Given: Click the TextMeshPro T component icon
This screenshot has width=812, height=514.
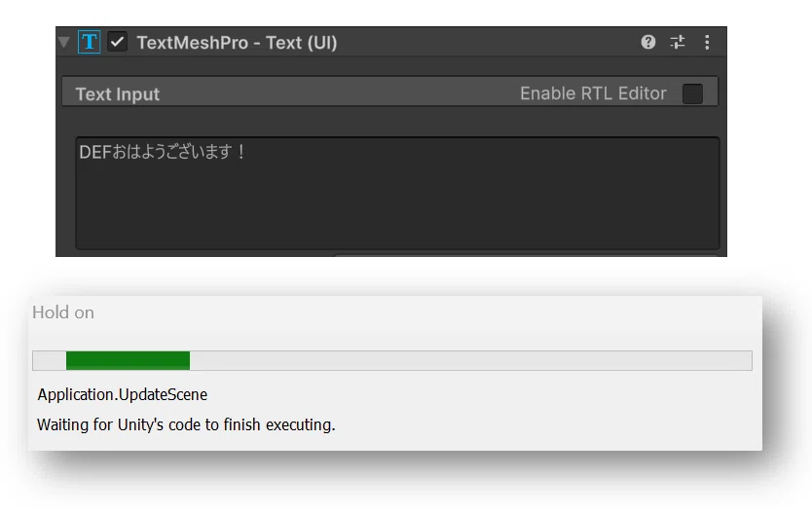Looking at the screenshot, I should (x=89, y=42).
